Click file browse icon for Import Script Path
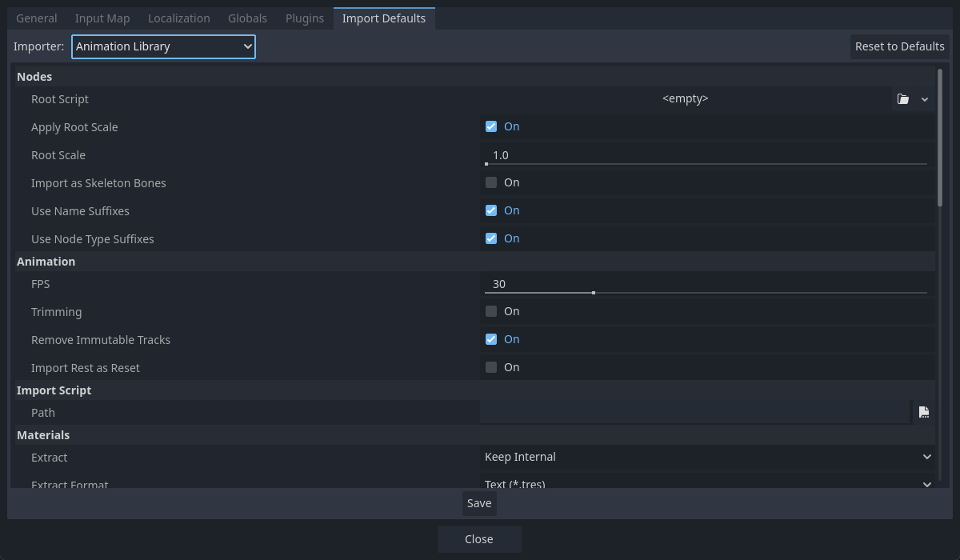 [x=924, y=413]
